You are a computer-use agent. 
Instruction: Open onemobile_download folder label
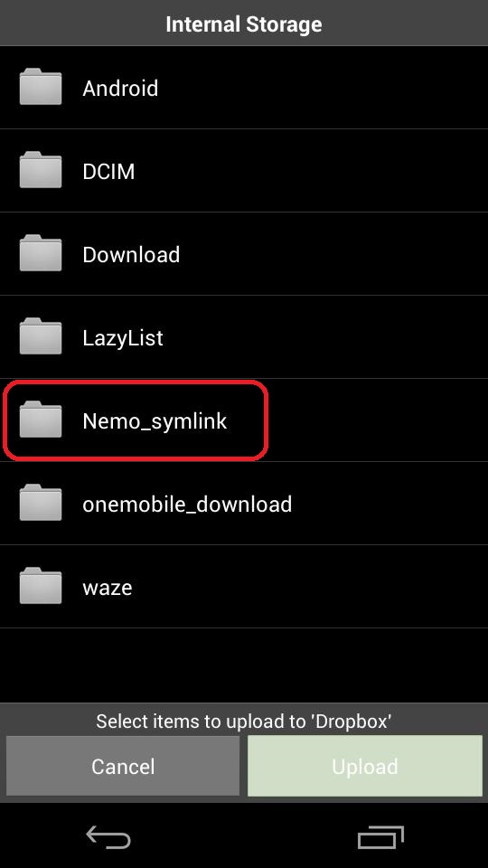click(187, 505)
